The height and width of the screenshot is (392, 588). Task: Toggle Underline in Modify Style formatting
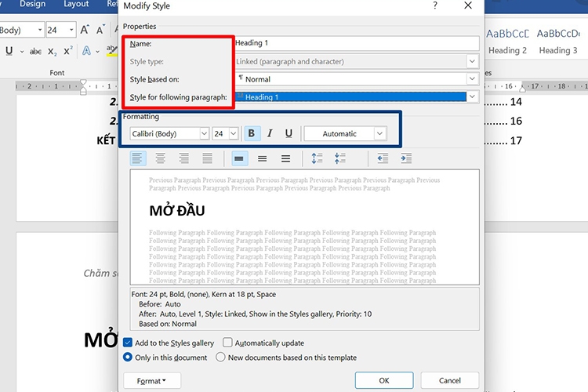pos(289,133)
